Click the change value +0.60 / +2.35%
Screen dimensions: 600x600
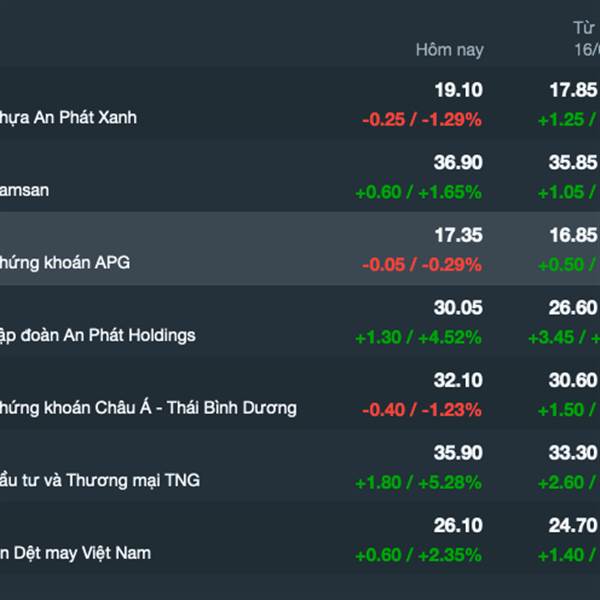pos(418,555)
